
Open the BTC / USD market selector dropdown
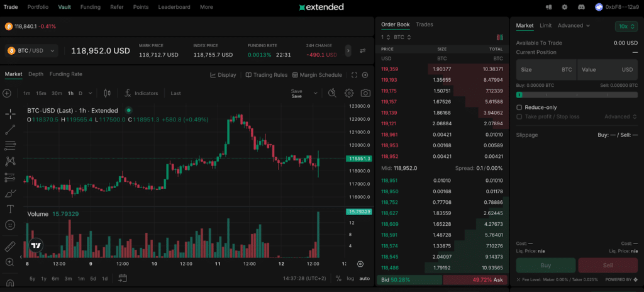pos(31,50)
